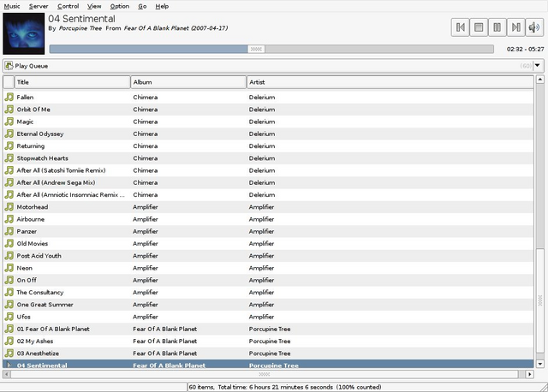Skip to the next track
This screenshot has width=548, height=392.
[515, 27]
